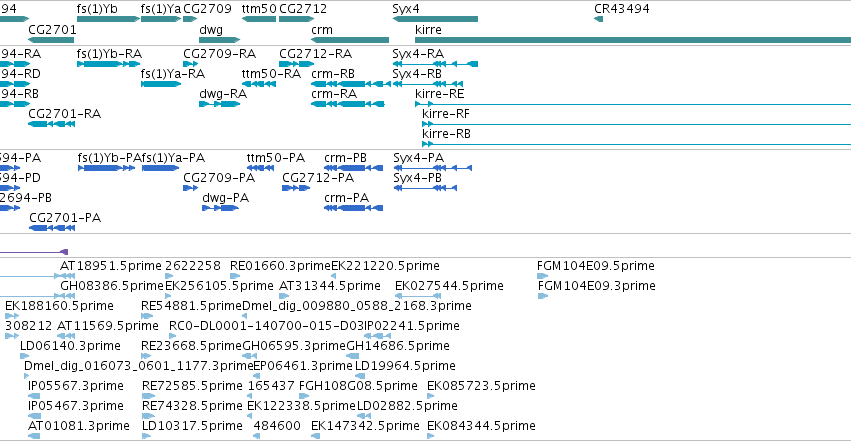Click the purple arrow feature line
This screenshot has height=441, width=851.
coord(34,252)
